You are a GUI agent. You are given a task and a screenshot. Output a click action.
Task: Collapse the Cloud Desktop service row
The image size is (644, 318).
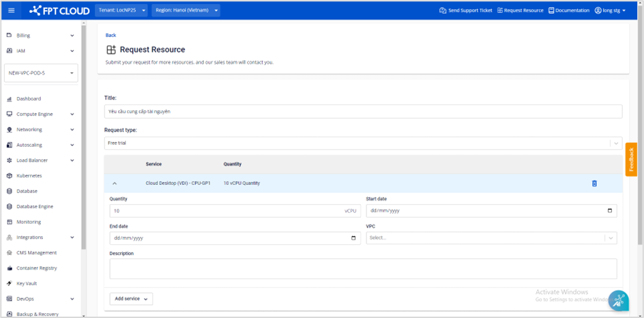tap(115, 184)
